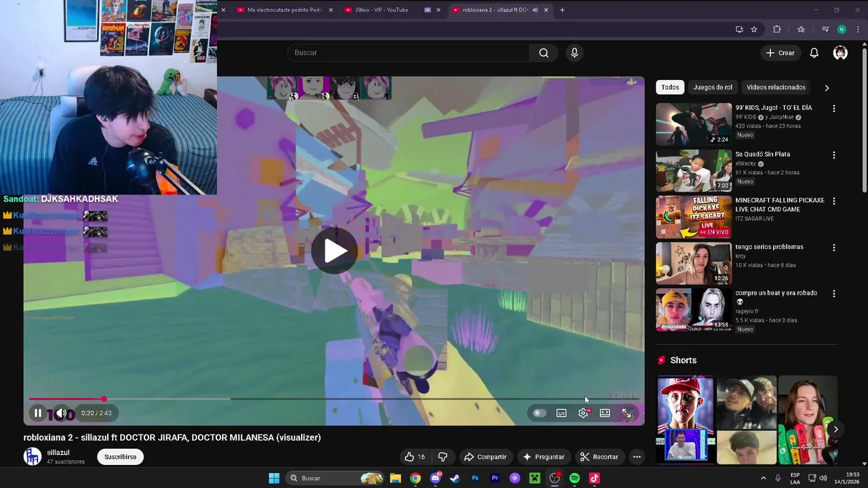Click the YouTube Buscar search field
868x488 pixels.
point(408,53)
